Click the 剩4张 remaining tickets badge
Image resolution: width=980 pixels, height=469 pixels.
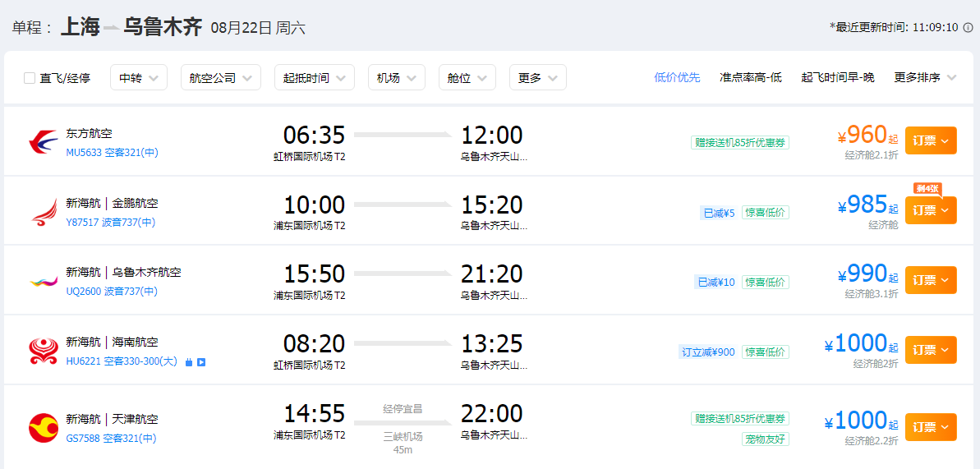point(927,188)
